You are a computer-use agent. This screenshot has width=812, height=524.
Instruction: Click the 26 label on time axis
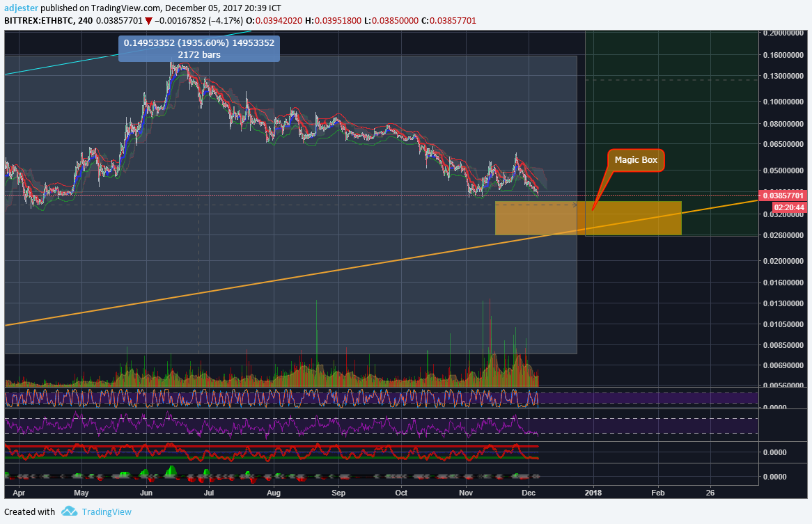click(x=710, y=493)
